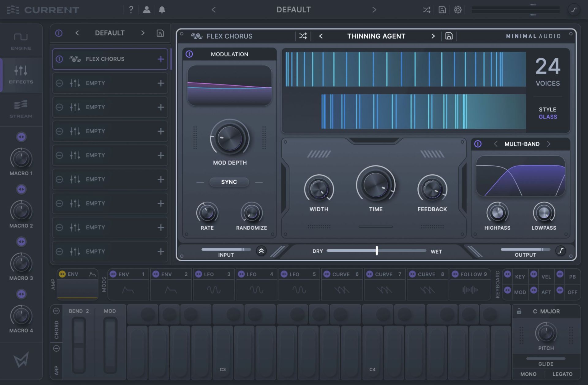Click the Macro 3 modulation assign icon
This screenshot has height=385, width=588.
pyautogui.click(x=21, y=242)
